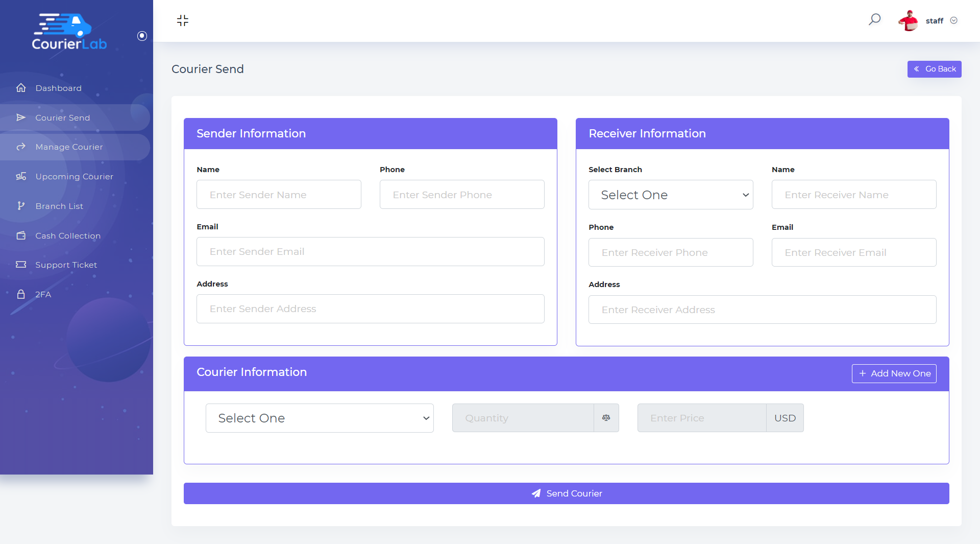Click the weight scale icon beside Quantity
The height and width of the screenshot is (544, 980).
point(606,418)
